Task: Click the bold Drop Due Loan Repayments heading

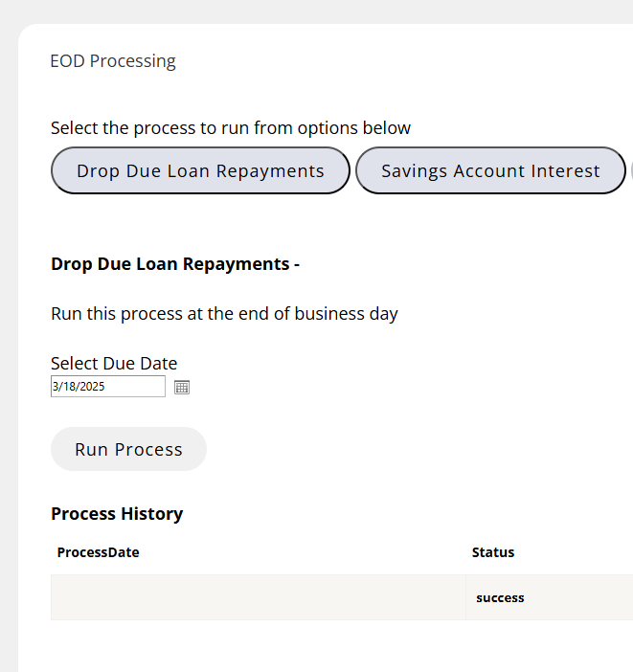Action: (x=174, y=264)
